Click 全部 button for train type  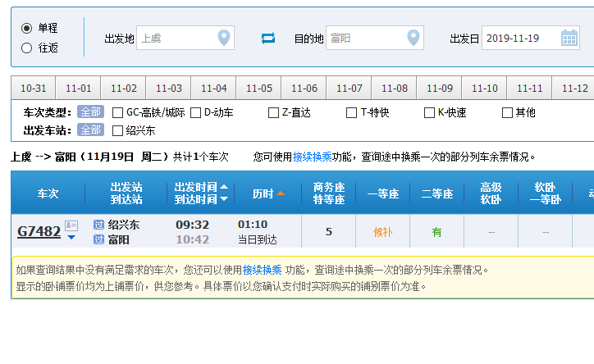90,112
